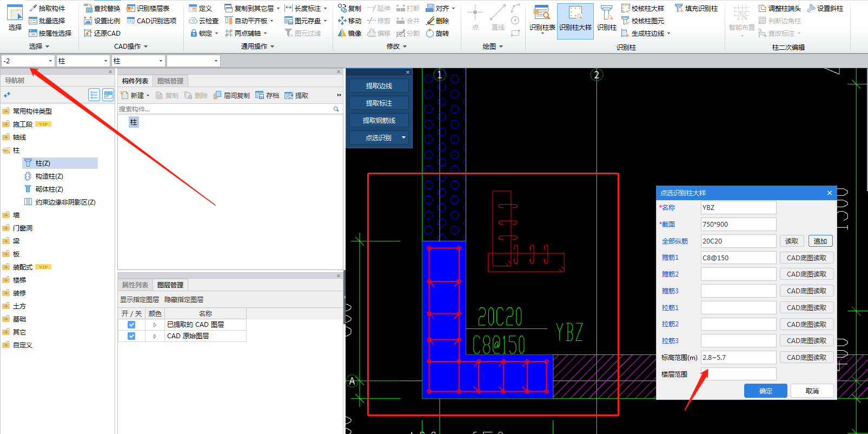Screen dimensions: 868x434
Task: Click the 读取 button beside 全部纵筋
Action: [x=792, y=241]
